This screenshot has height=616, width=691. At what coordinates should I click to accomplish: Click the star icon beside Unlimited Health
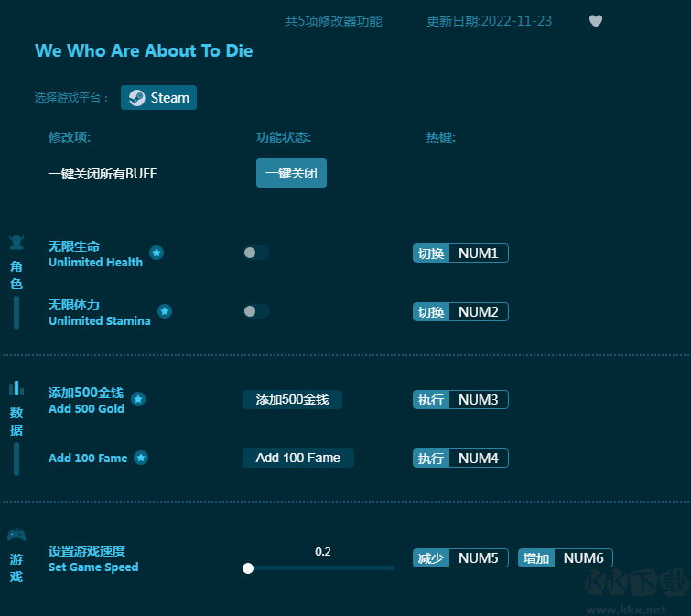157,253
